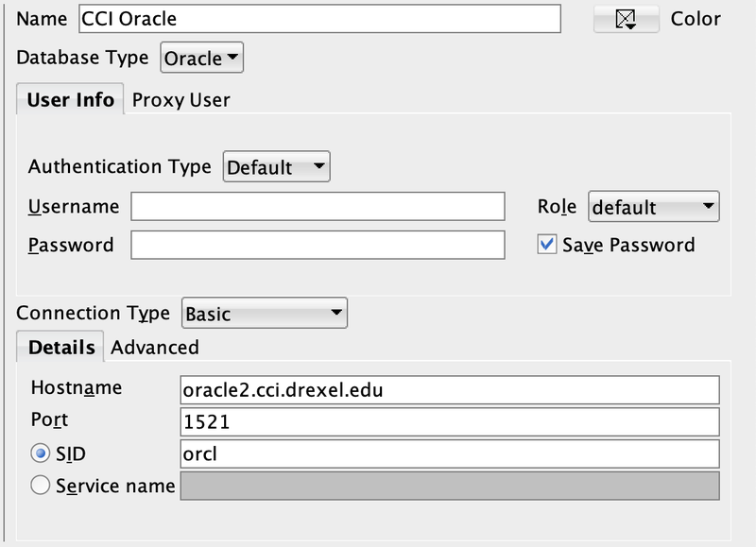Open the connection Color picker button

[x=626, y=19]
